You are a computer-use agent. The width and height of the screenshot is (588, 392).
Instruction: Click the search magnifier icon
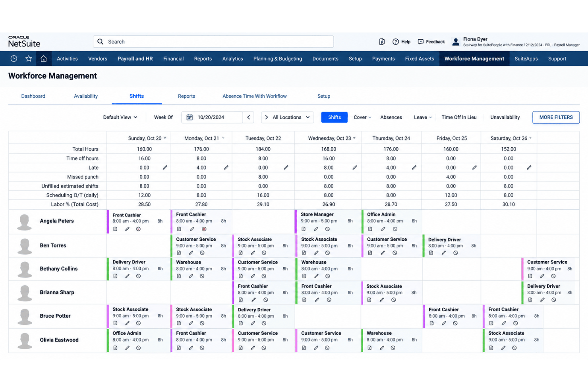[101, 42]
